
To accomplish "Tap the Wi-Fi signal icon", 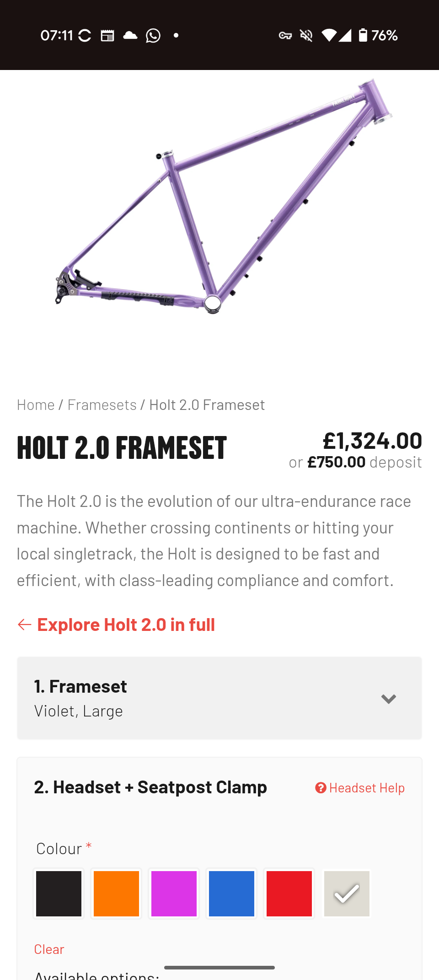I will [328, 35].
